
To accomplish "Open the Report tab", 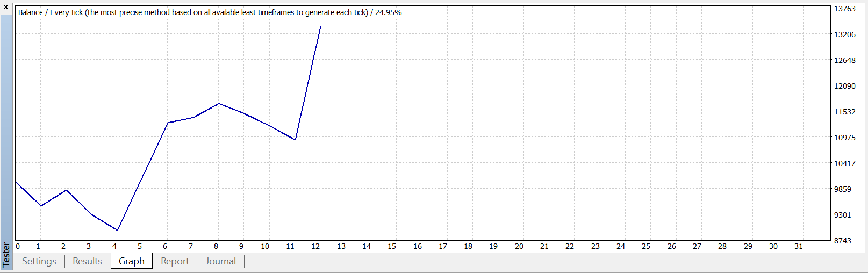I will 175,261.
